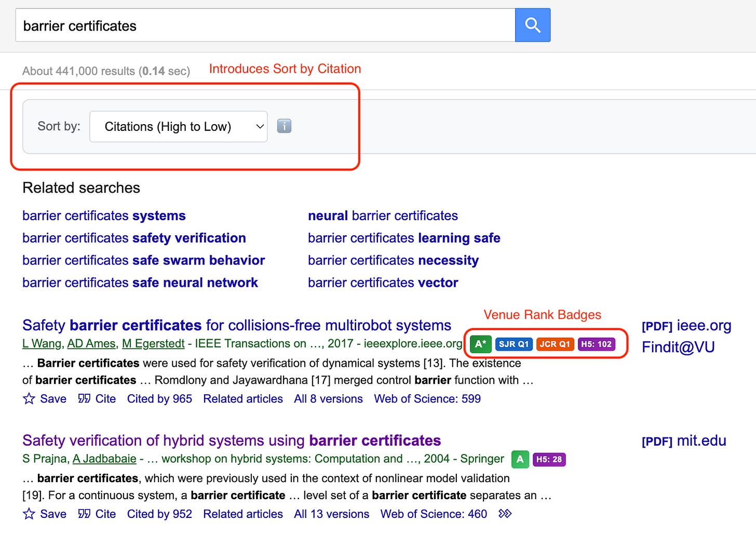756x534 pixels.
Task: Focus the search box with barrier certificates
Action: click(265, 25)
